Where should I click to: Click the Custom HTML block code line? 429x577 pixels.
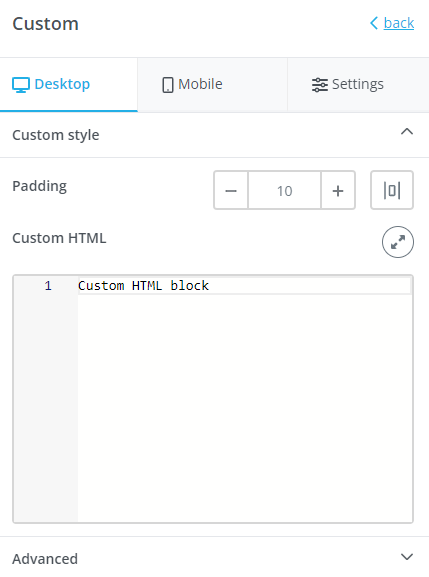[x=244, y=286]
